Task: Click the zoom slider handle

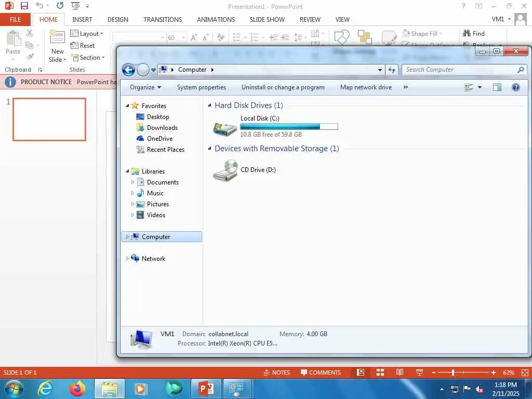Action: click(x=453, y=373)
